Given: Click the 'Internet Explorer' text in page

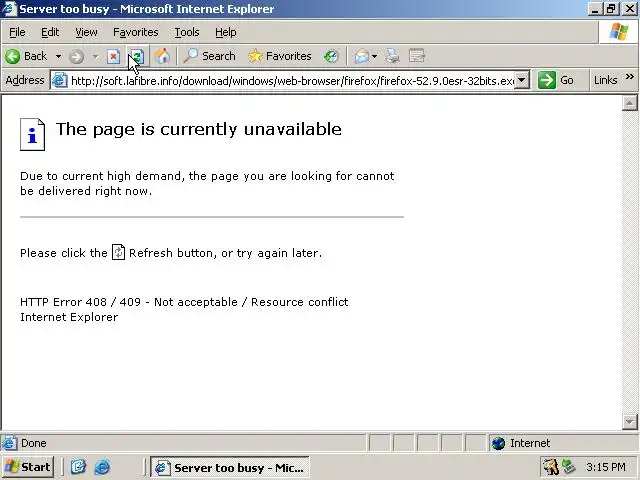Looking at the screenshot, I should tap(69, 317).
